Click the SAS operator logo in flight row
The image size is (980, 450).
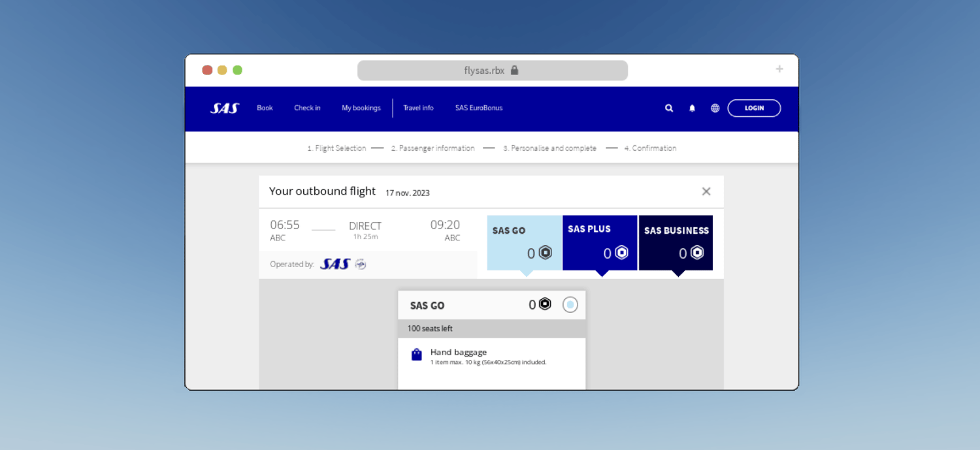click(x=335, y=264)
